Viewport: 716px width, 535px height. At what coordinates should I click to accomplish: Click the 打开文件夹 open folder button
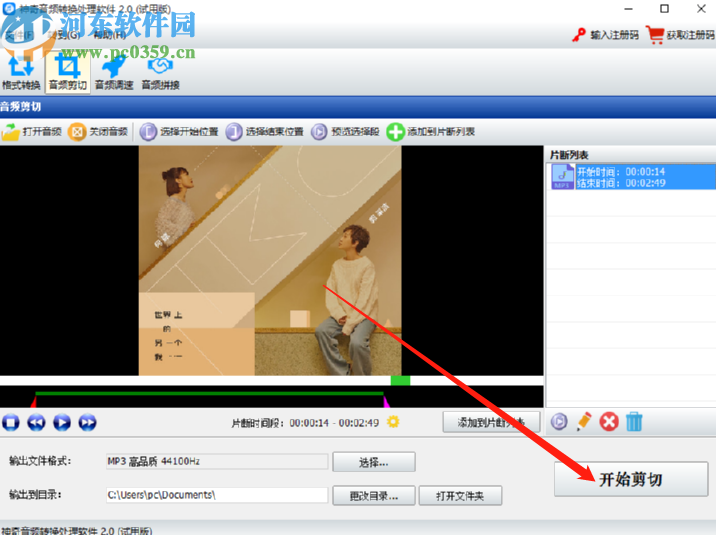pyautogui.click(x=460, y=496)
